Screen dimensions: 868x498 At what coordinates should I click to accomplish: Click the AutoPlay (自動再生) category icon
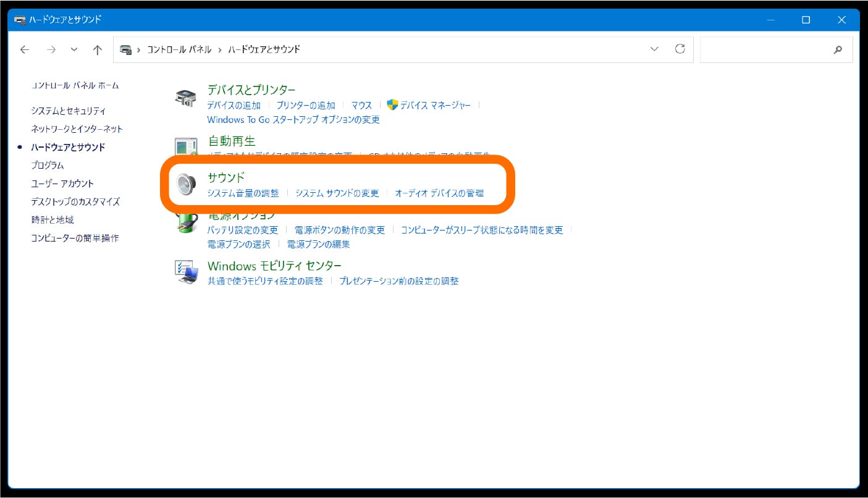coord(185,146)
